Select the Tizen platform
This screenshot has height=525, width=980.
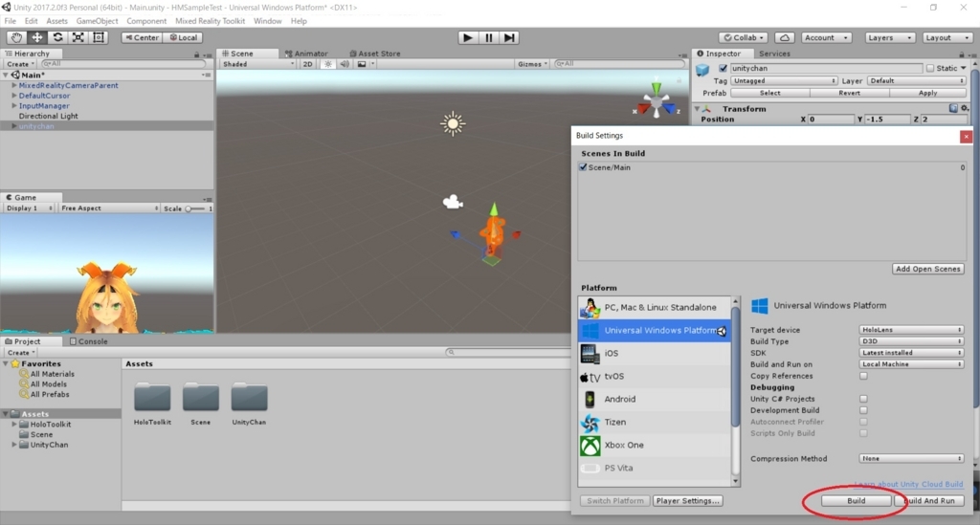coord(654,422)
